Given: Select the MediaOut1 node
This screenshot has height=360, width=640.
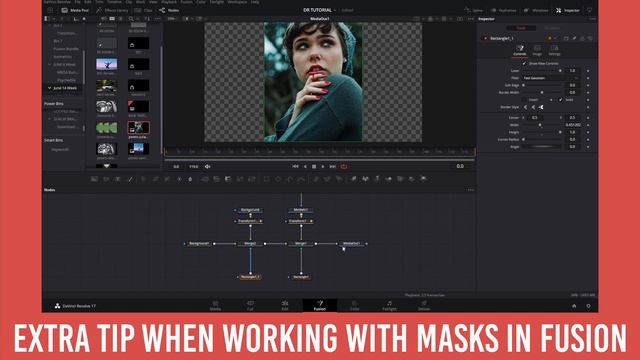Looking at the screenshot, I should click(351, 244).
